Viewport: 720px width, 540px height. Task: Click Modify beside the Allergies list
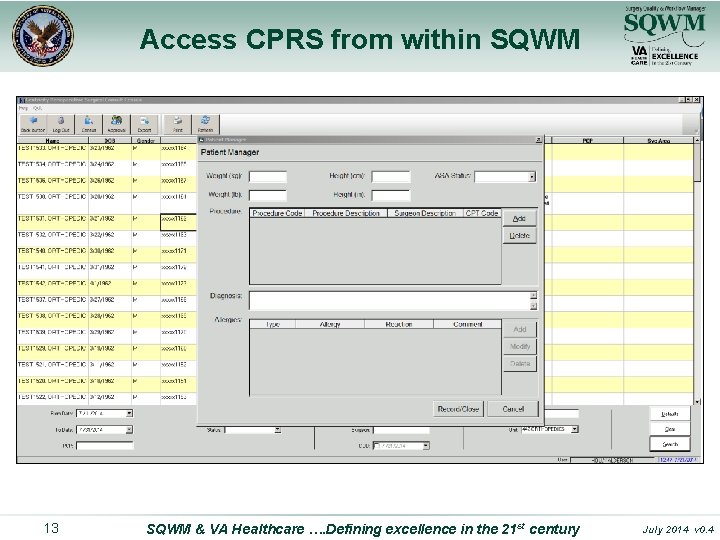519,346
